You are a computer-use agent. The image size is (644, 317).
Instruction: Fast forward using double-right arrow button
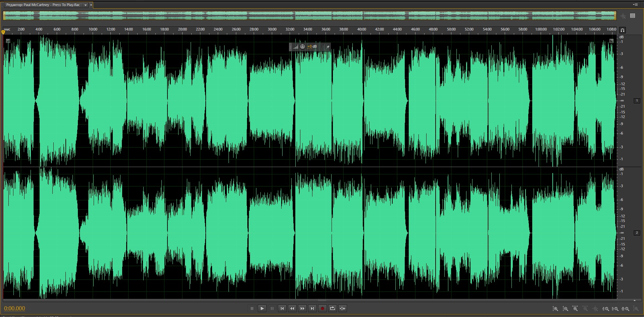302,309
